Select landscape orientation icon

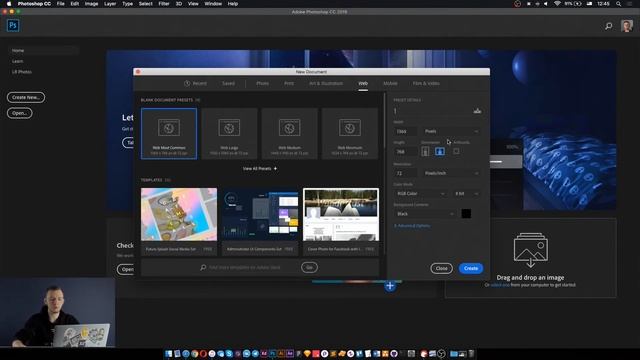point(440,151)
